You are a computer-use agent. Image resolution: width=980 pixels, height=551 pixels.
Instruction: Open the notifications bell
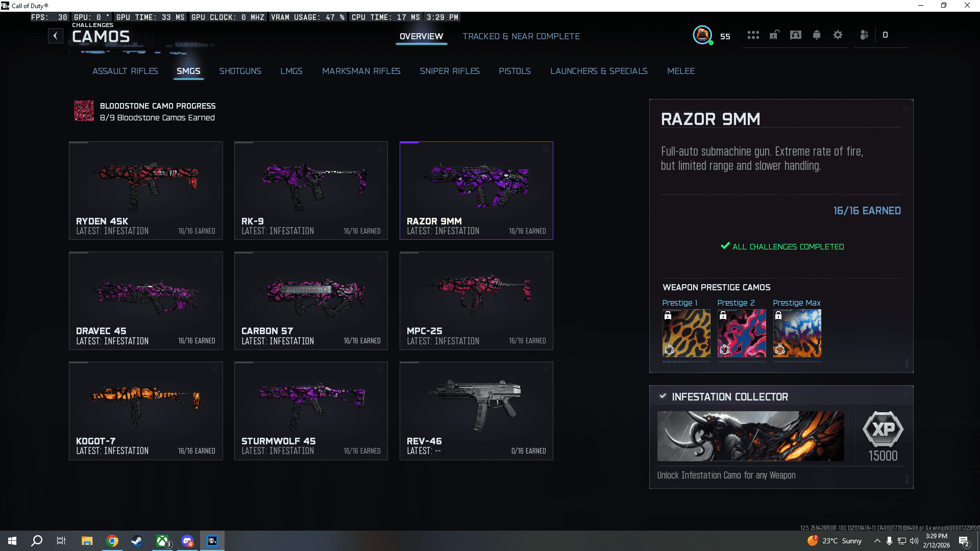click(817, 35)
